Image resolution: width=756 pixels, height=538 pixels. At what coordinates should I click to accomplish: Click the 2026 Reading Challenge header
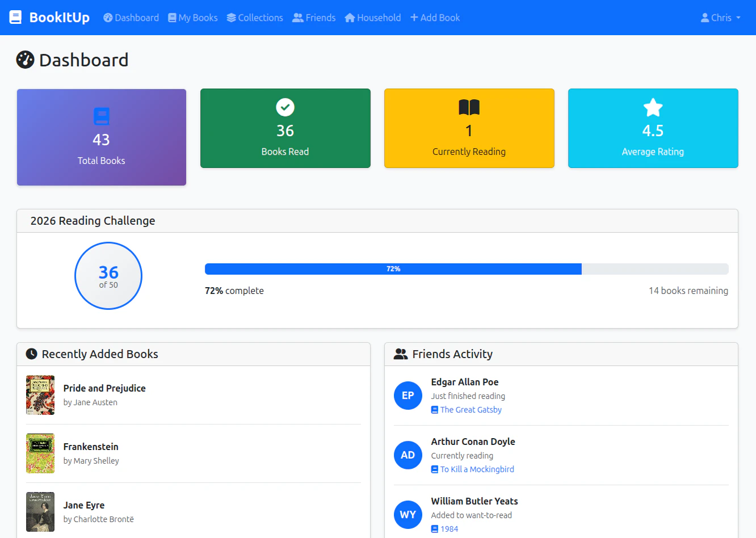pos(377,221)
